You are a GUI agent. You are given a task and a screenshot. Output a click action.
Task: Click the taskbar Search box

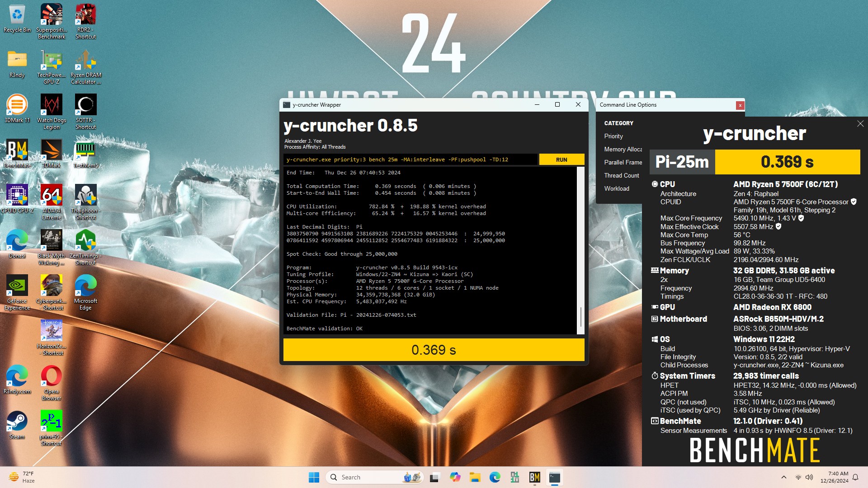tap(374, 477)
